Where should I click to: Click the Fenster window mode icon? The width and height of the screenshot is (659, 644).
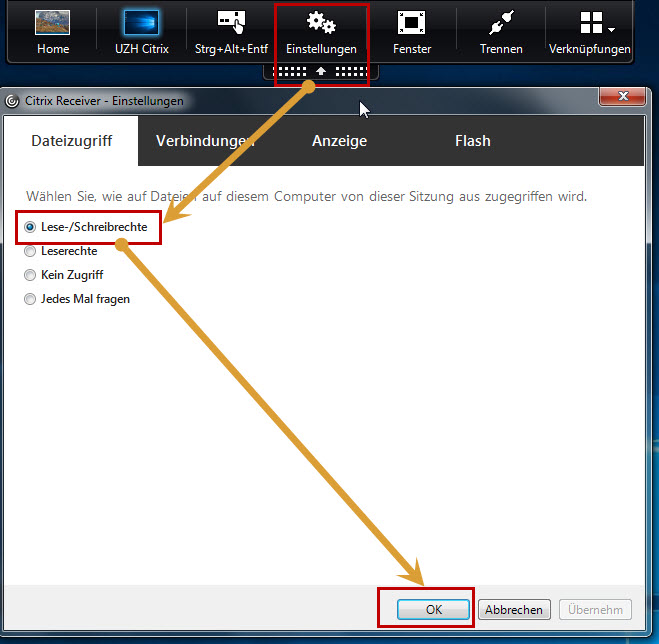tap(411, 24)
